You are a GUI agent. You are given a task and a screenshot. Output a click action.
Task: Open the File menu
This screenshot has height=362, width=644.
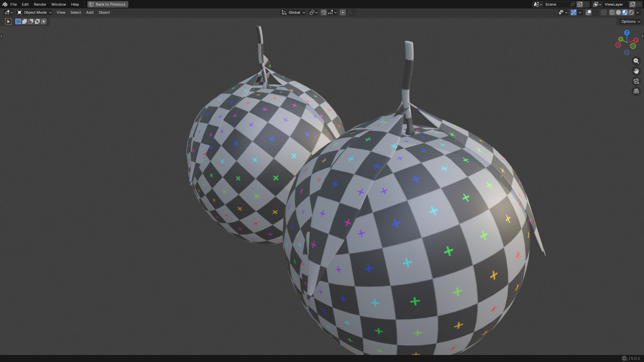coord(13,4)
